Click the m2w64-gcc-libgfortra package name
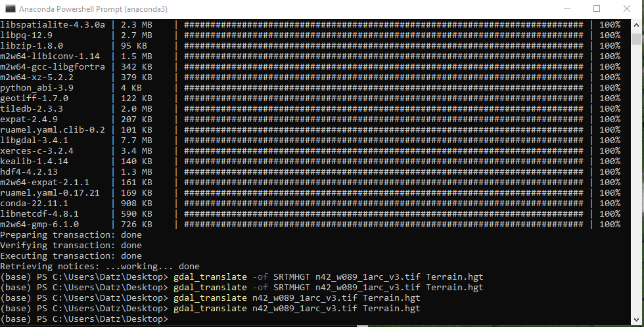Screen dimensions: 644x327 pyautogui.click(x=53, y=67)
